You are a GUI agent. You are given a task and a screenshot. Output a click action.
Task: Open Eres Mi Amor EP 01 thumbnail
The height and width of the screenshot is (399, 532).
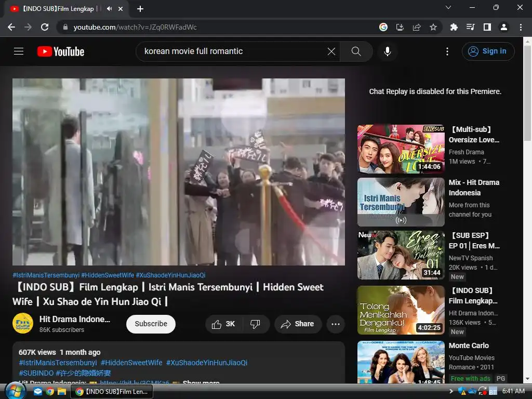click(401, 255)
